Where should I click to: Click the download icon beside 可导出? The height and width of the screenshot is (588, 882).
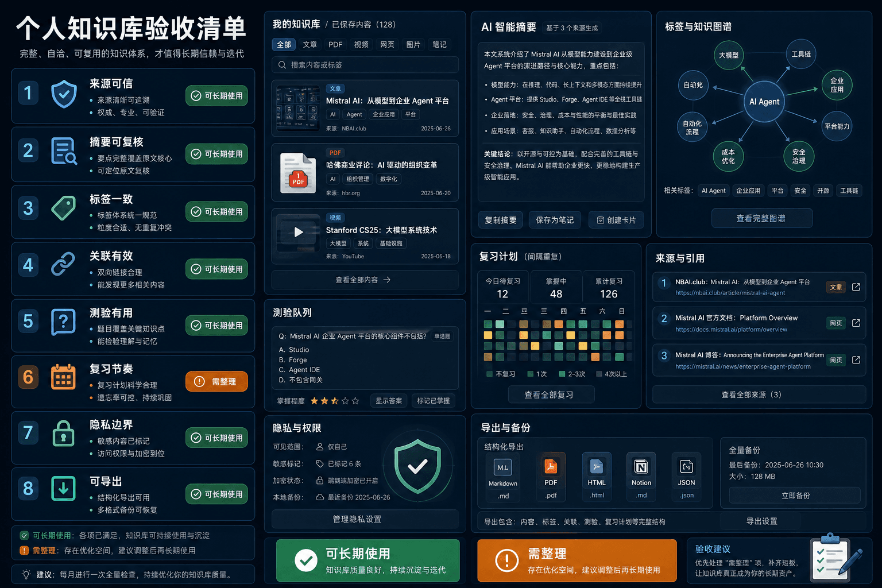tap(64, 489)
